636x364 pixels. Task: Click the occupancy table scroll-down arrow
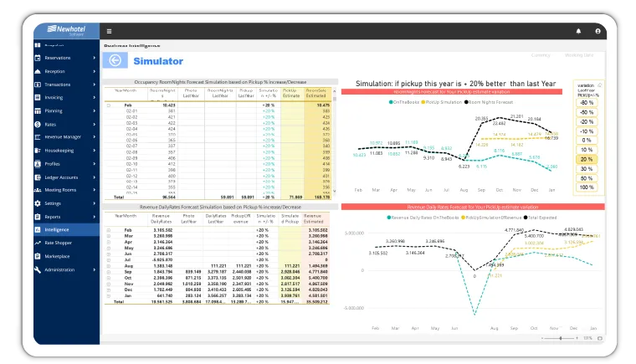[x=335, y=191]
